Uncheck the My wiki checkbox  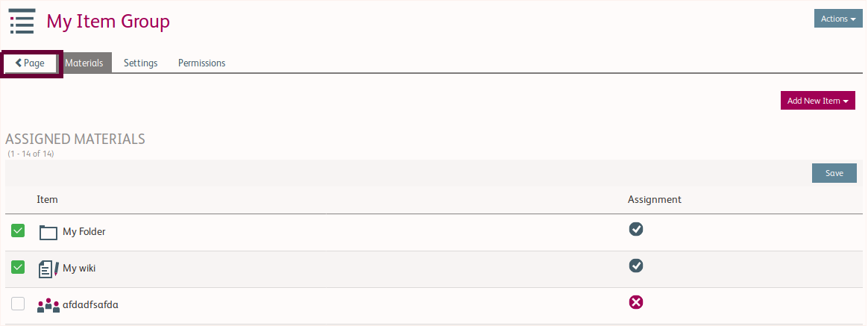click(18, 267)
